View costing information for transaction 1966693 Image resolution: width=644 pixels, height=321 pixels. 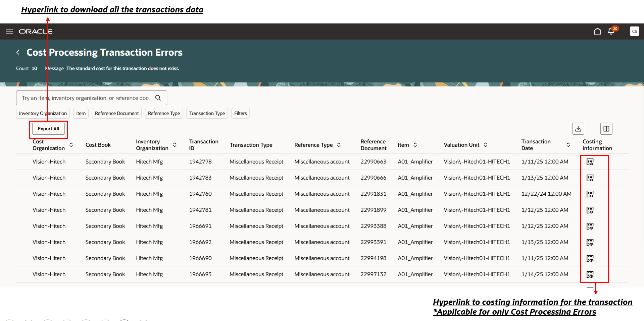coord(590,274)
